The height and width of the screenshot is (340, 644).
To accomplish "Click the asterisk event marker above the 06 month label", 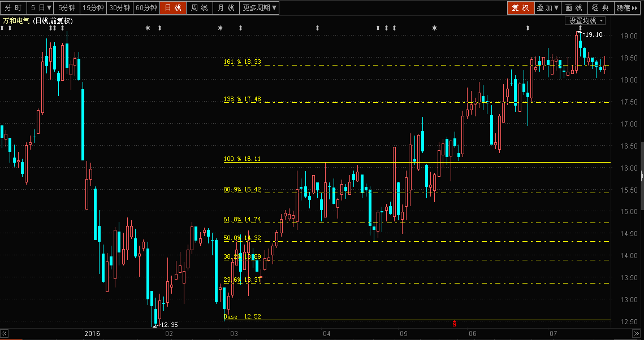I will (x=434, y=28).
